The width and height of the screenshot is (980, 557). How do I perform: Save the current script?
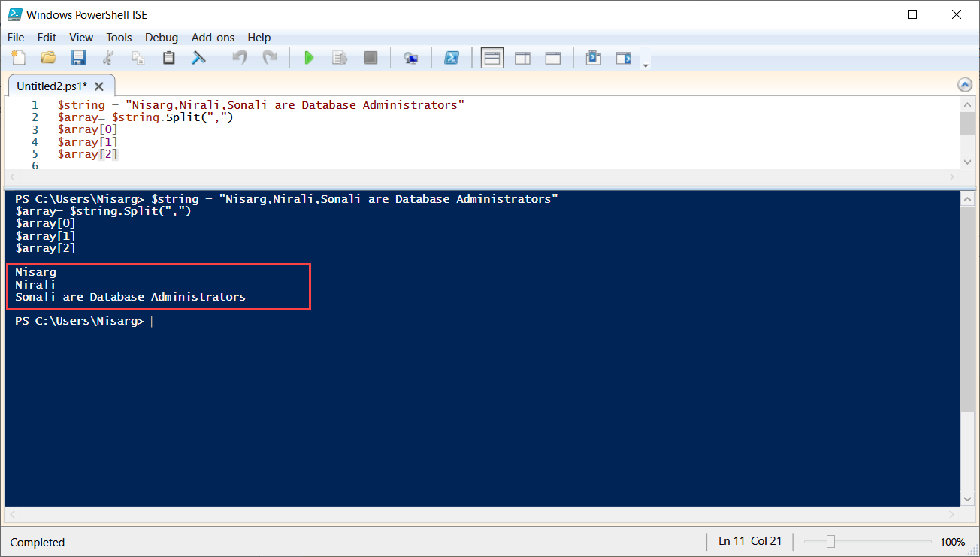[x=77, y=57]
